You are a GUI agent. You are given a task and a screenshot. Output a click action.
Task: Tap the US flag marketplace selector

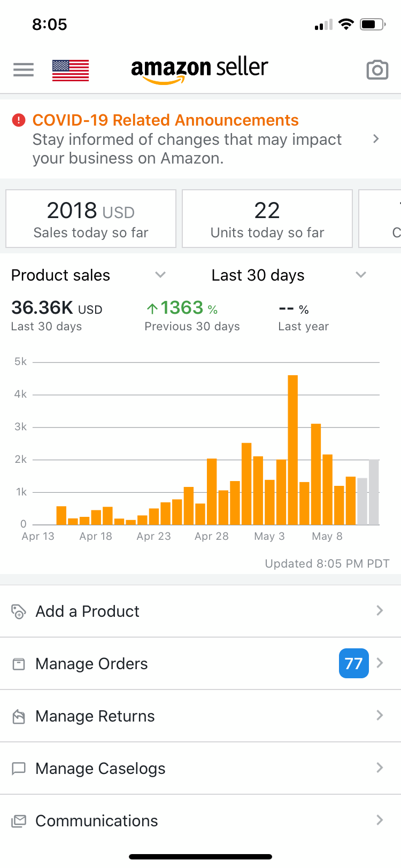click(71, 71)
